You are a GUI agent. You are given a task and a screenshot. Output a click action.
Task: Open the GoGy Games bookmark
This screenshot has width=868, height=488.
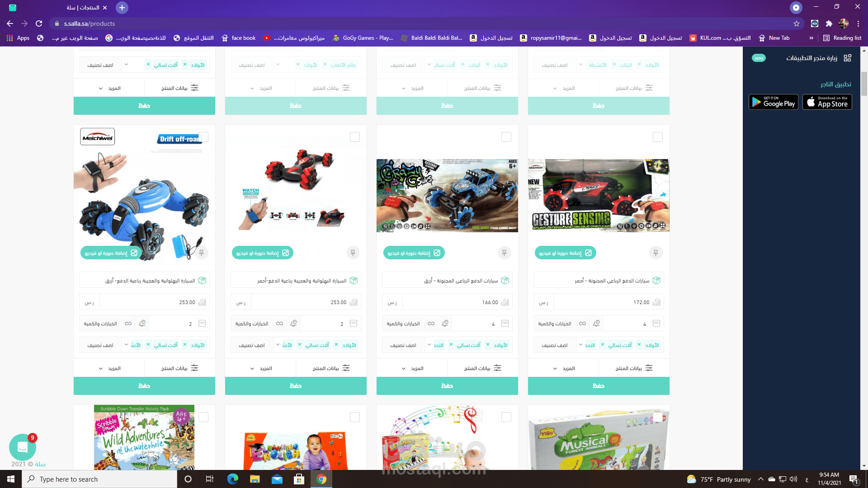point(363,38)
